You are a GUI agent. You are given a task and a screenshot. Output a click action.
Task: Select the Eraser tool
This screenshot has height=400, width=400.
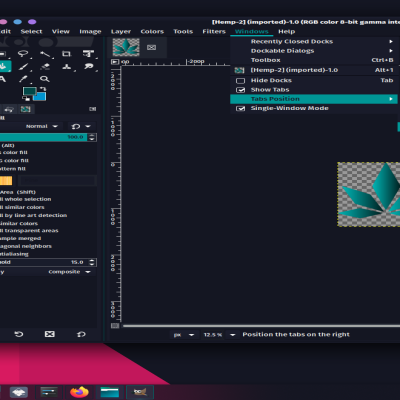45,66
